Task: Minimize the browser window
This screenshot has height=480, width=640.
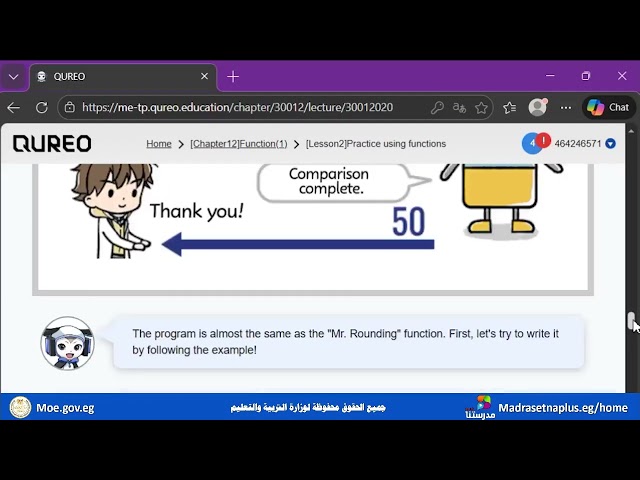Action: (x=550, y=76)
